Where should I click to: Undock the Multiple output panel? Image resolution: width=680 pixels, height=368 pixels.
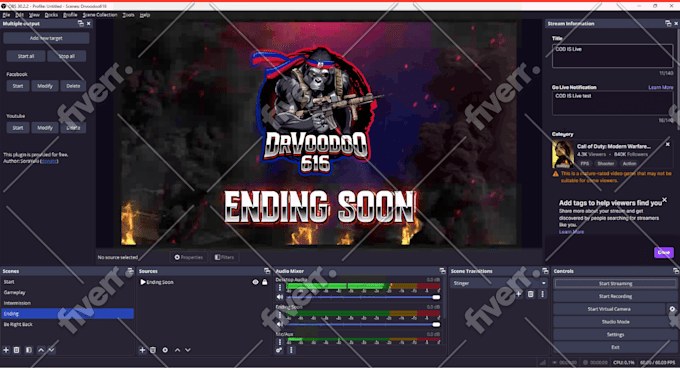click(x=81, y=23)
